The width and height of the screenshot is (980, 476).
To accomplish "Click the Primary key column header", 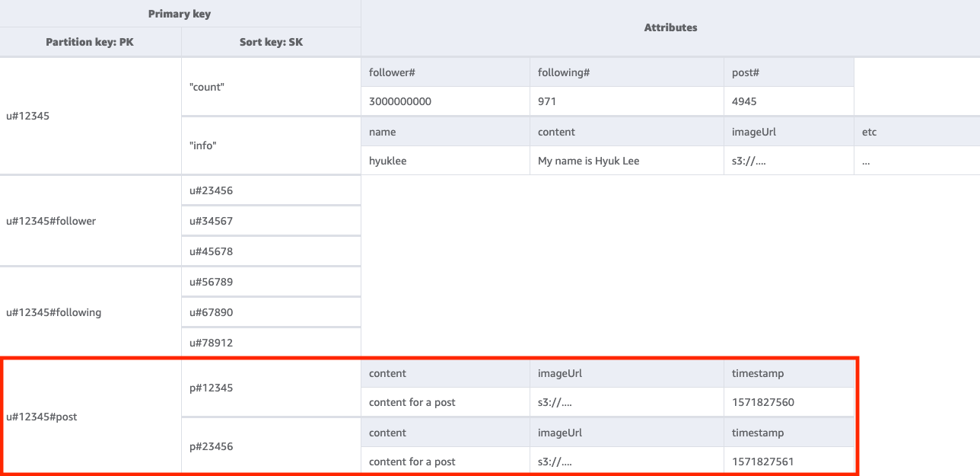I will [x=180, y=13].
